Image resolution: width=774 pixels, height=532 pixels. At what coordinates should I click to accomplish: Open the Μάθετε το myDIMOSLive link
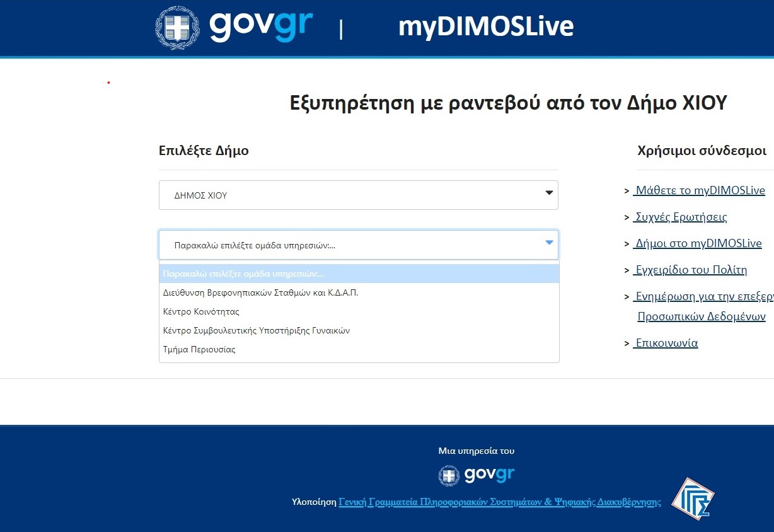pos(699,190)
